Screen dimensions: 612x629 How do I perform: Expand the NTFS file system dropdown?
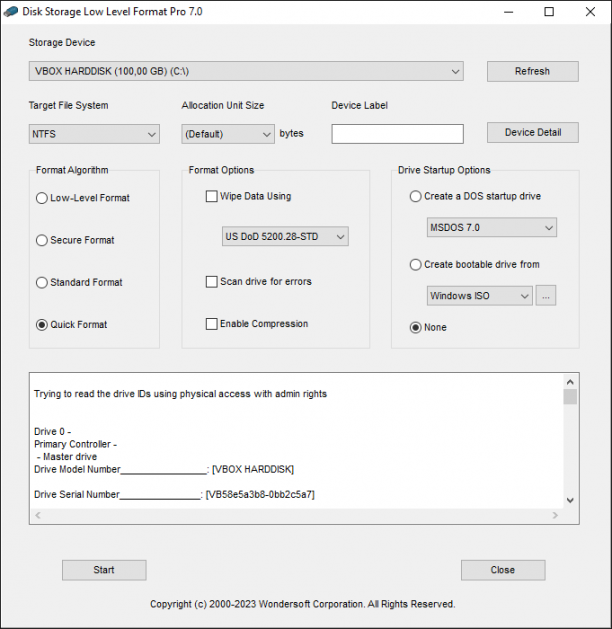coord(94,134)
